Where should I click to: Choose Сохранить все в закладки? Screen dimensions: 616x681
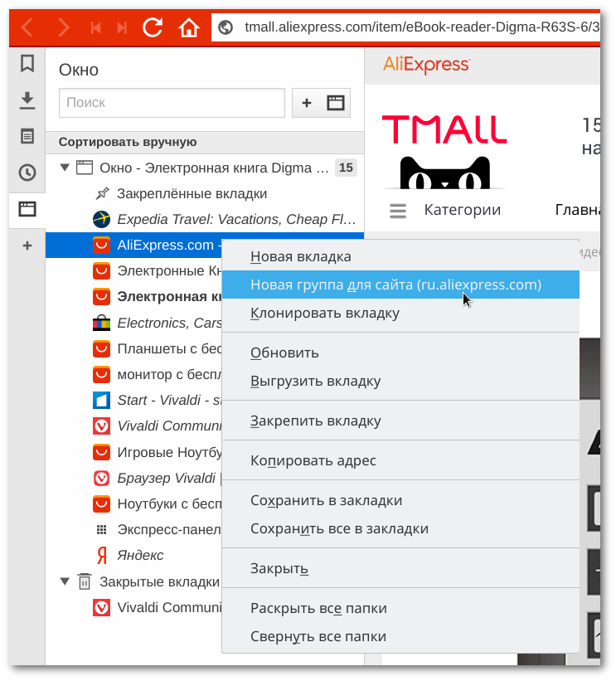[400, 528]
